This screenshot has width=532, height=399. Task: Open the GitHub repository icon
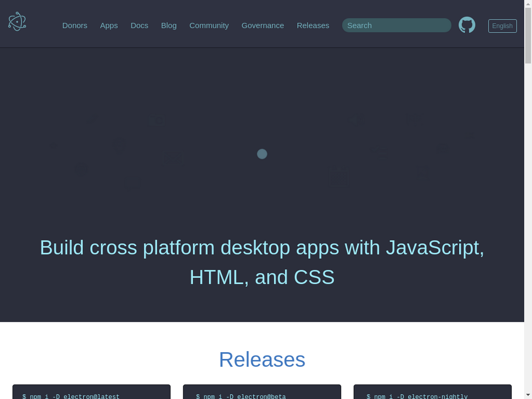point(467,25)
